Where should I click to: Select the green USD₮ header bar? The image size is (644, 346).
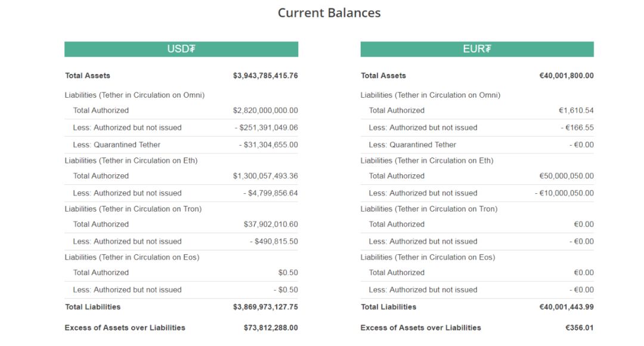(181, 49)
